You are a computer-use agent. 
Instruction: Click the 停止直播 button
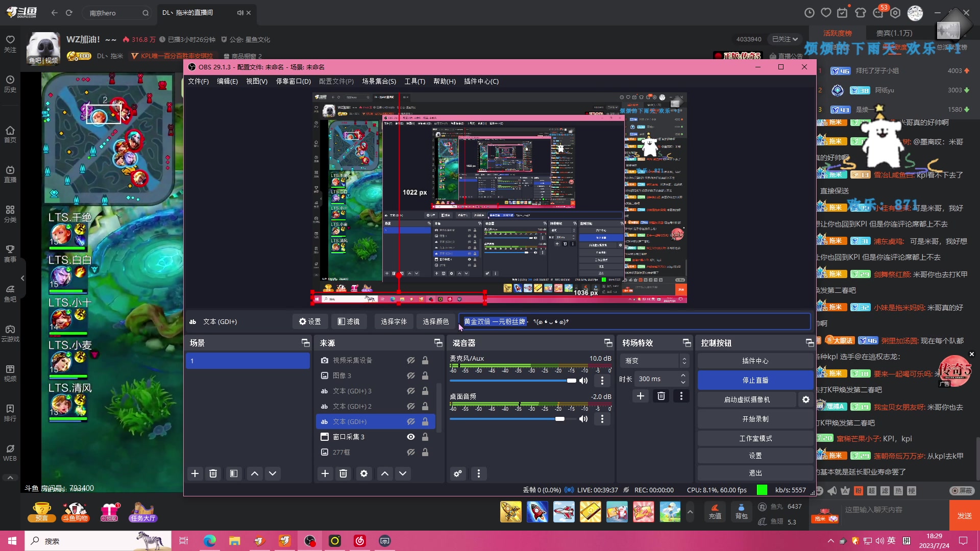pyautogui.click(x=755, y=380)
